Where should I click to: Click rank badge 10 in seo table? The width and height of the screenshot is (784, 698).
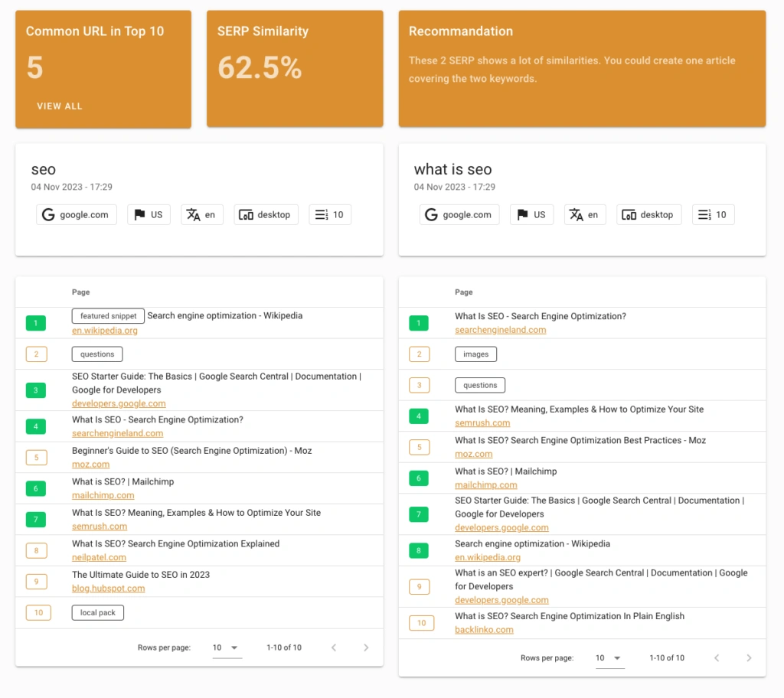click(x=38, y=612)
